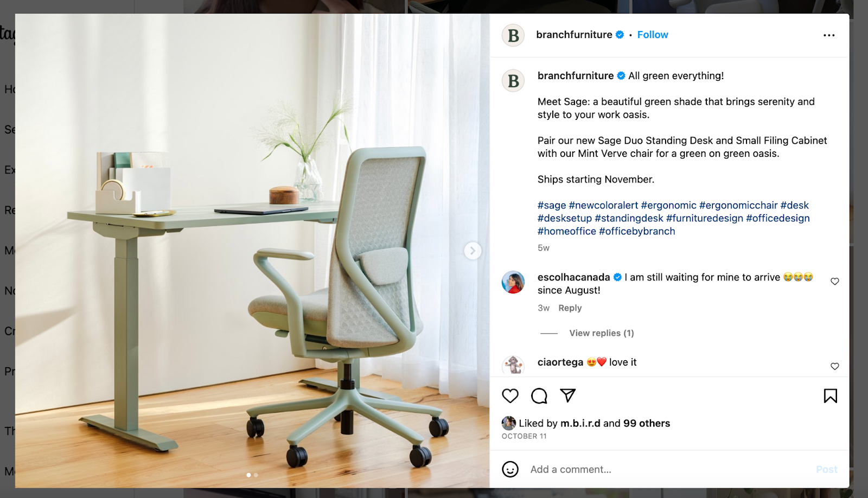The height and width of the screenshot is (498, 868).
Task: Open branchfurniture profile avatar in header
Action: [513, 35]
